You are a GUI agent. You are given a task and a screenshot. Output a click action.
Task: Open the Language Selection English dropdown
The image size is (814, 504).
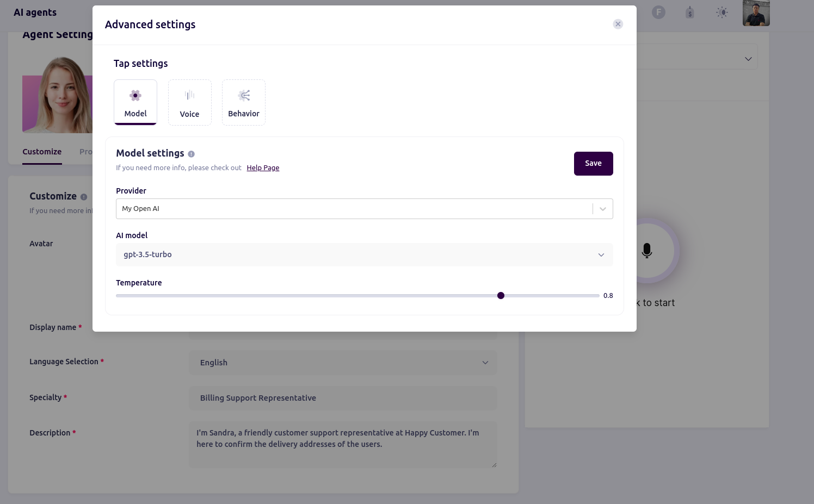[x=343, y=363]
